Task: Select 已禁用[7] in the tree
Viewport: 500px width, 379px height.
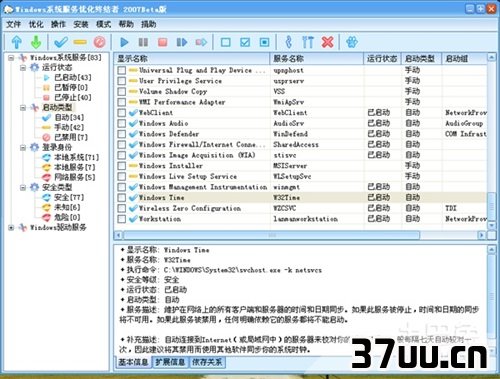Action: coord(71,137)
